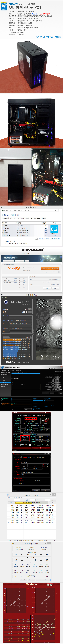Select Profiles in XTU sidebar
Image resolution: width=63 pixels, height=644 pixels.
point(3,386)
